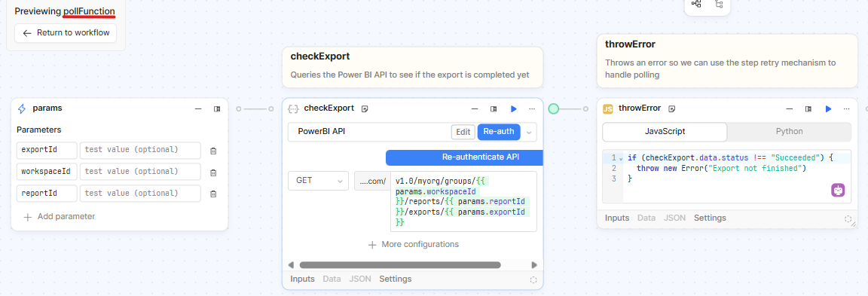The width and height of the screenshot is (868, 296).
Task: Open checkExport block side panel icon
Action: (x=494, y=109)
